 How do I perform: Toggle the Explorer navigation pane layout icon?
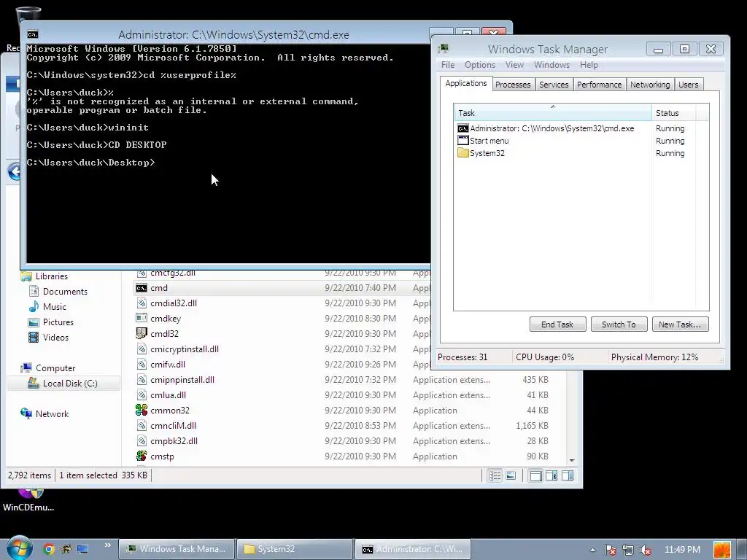[535, 475]
